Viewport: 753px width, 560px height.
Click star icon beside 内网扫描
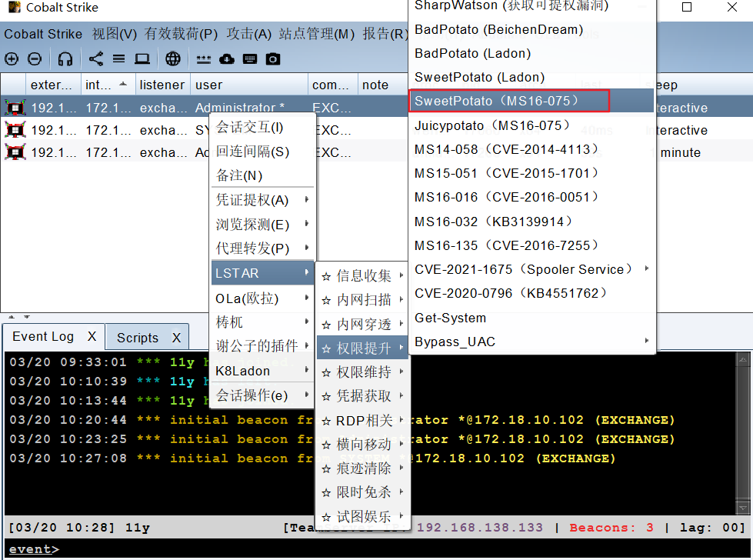click(326, 301)
